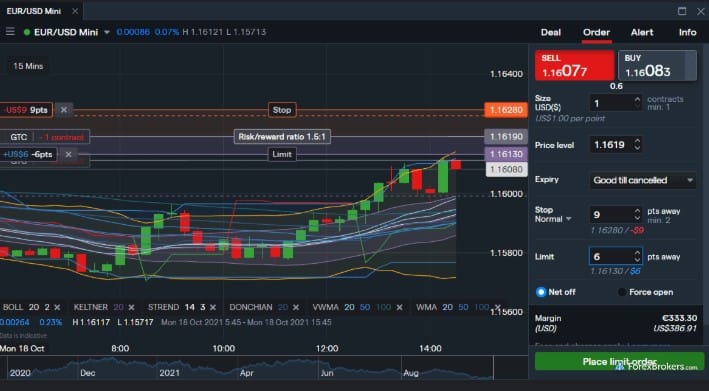Click the Apr label in the history navigator
The width and height of the screenshot is (709, 391).
[246, 373]
